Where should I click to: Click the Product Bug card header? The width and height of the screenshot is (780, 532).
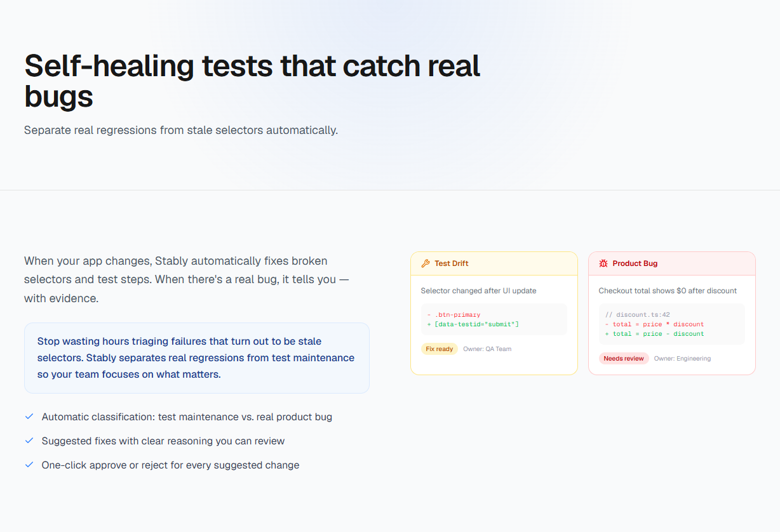pyautogui.click(x=672, y=263)
